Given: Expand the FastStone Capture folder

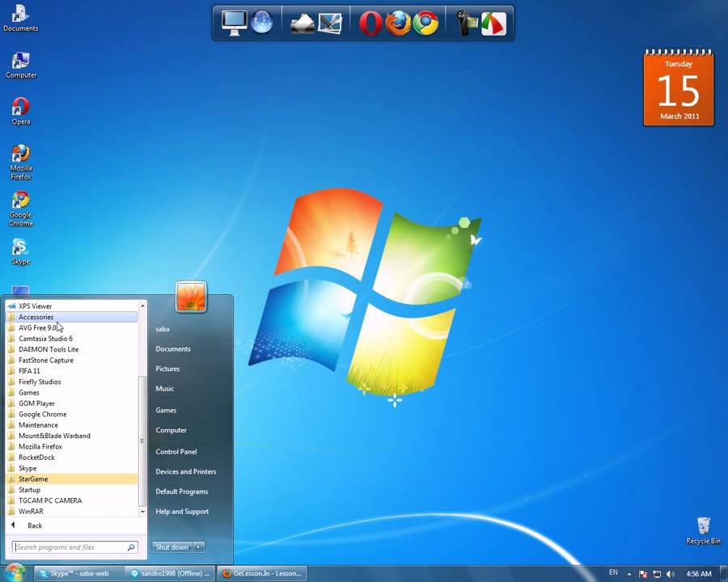Looking at the screenshot, I should 72,361.
